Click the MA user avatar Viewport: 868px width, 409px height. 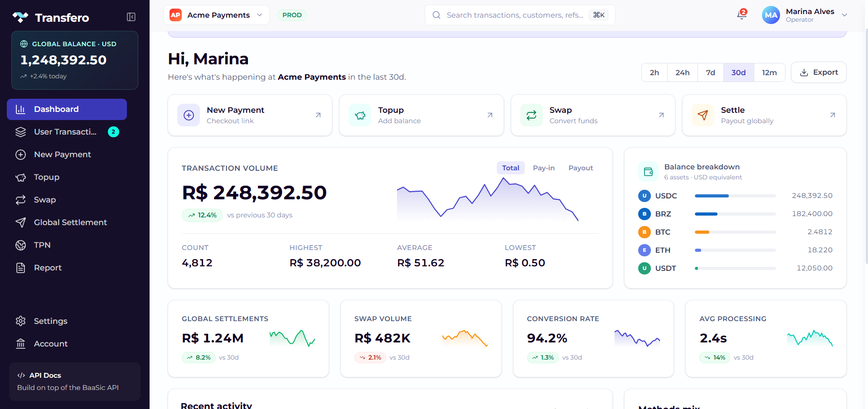click(x=771, y=15)
